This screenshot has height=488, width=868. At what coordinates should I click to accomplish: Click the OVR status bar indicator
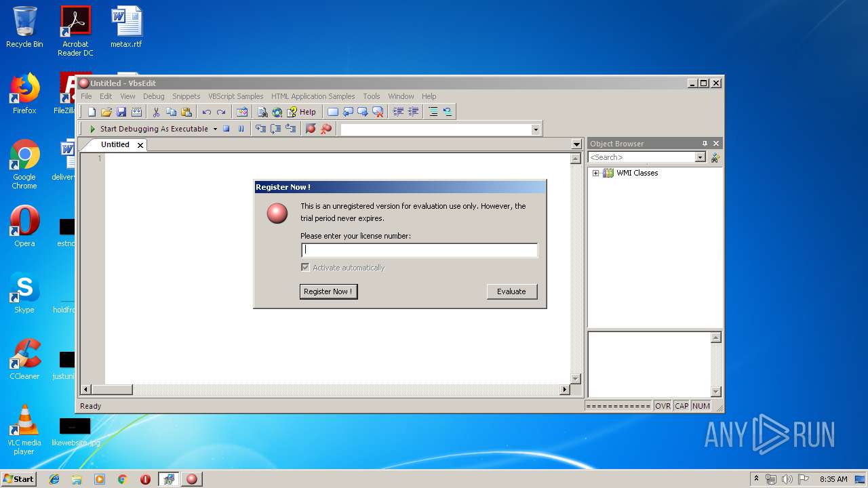[663, 406]
